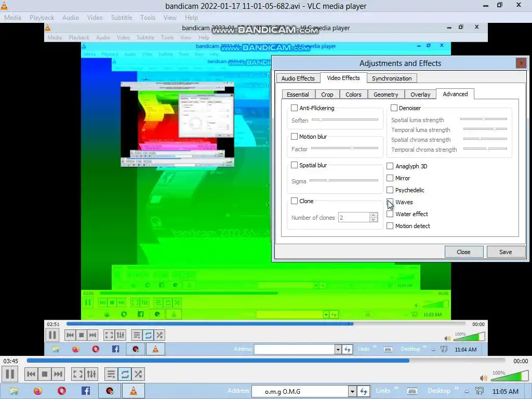Screen dimensions: 532x399
Task: Mute audio with main VLC speaker icon
Action: coord(483,378)
